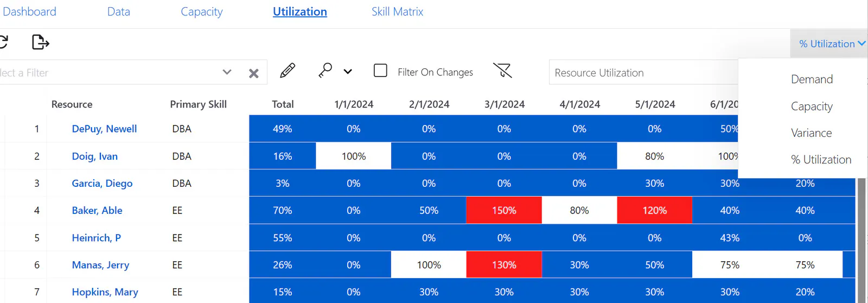The height and width of the screenshot is (303, 868).
Task: Open resource Heinrich, P
Action: tap(96, 238)
